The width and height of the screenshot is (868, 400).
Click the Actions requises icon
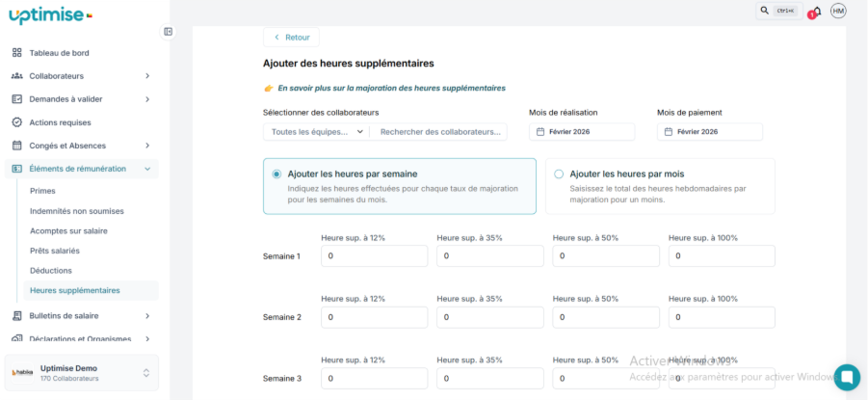[17, 122]
